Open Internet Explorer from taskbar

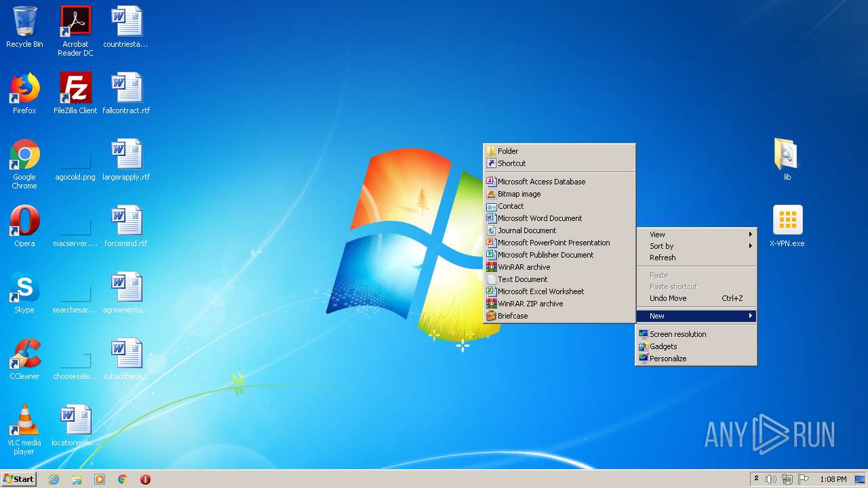tap(54, 479)
